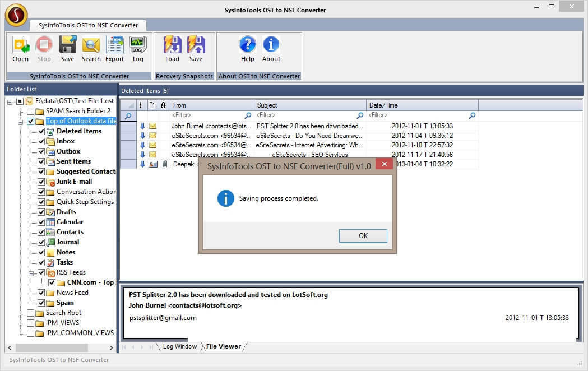Toggle the E:\data\OST\Test File 1.ost root checkbox
Screen dimensions: 588x371
click(x=20, y=101)
